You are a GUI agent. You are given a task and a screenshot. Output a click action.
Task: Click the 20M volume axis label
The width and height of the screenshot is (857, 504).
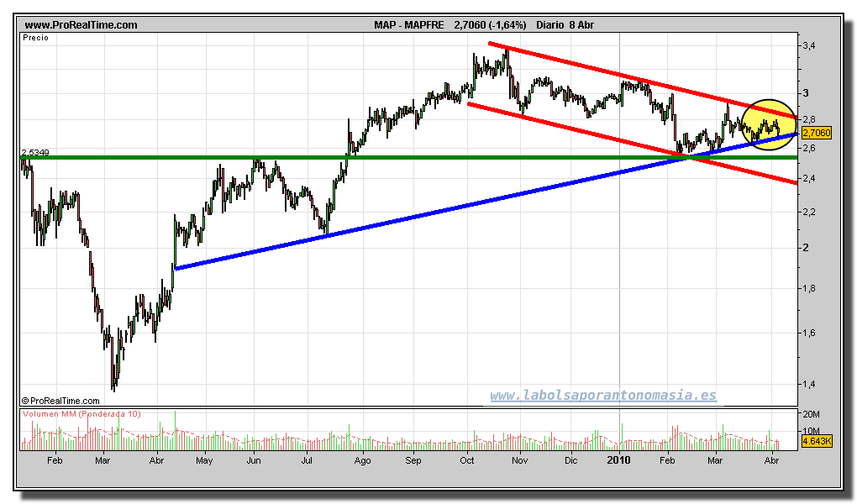[811, 414]
